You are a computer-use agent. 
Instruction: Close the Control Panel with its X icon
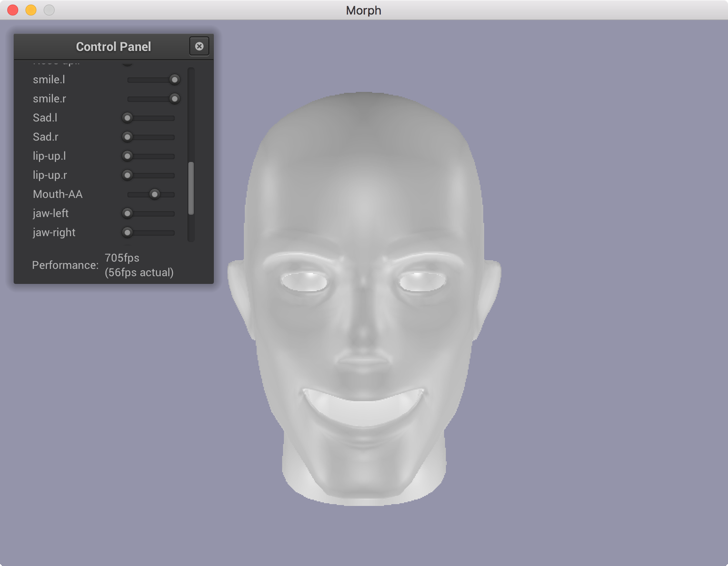click(x=199, y=46)
